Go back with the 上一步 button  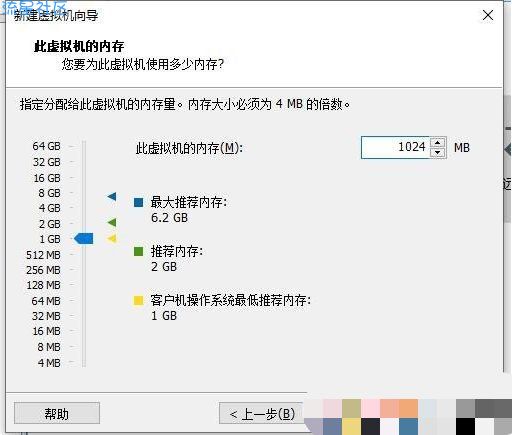pos(262,413)
